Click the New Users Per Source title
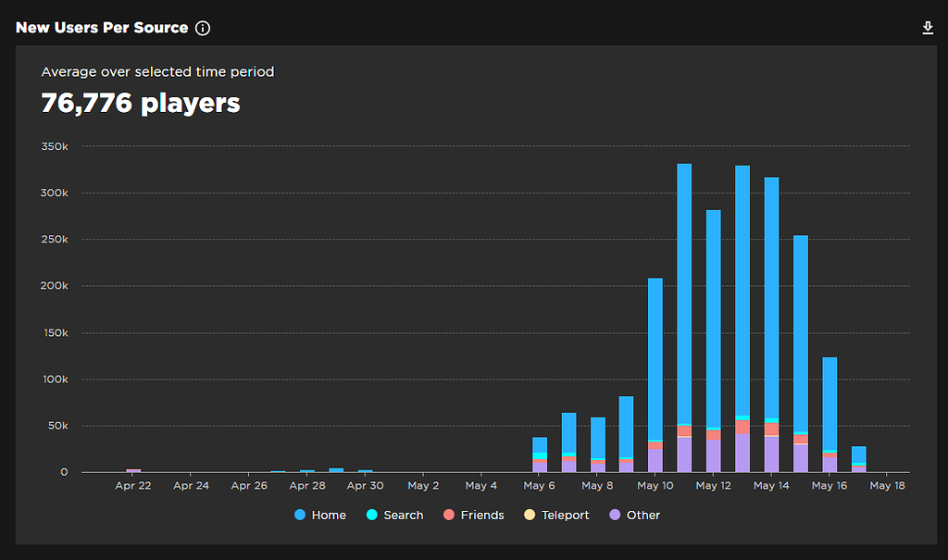948x560 pixels. click(x=102, y=28)
